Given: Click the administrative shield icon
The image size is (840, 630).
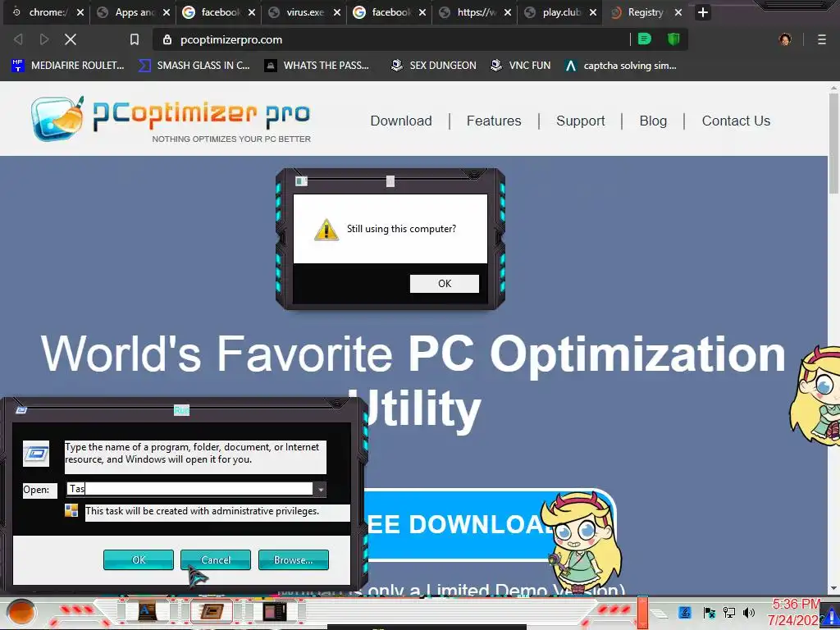Looking at the screenshot, I should [x=71, y=510].
